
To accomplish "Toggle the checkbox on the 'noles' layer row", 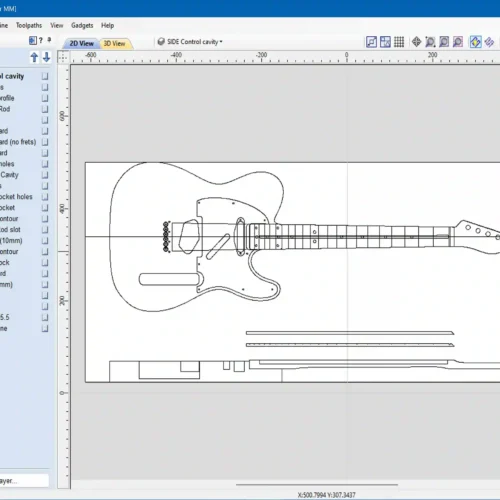I will [45, 164].
